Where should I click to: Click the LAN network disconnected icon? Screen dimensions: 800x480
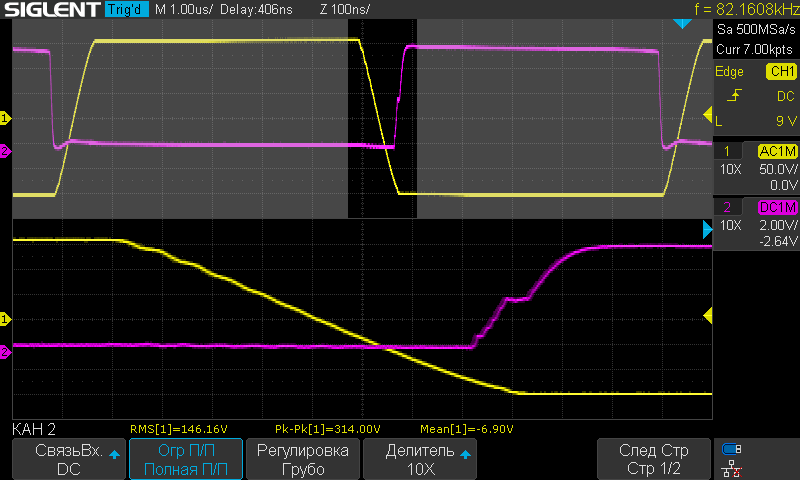pos(732,469)
